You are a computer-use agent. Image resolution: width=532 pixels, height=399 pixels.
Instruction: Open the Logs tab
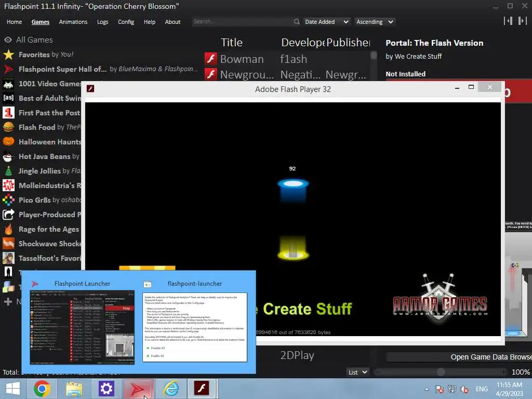[x=102, y=22]
